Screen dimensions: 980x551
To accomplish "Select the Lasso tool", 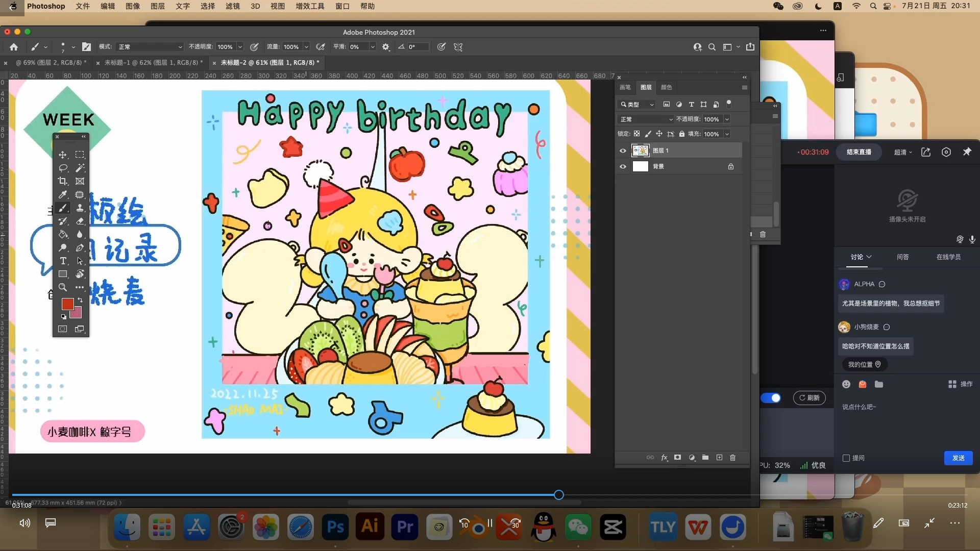I will coord(63,168).
